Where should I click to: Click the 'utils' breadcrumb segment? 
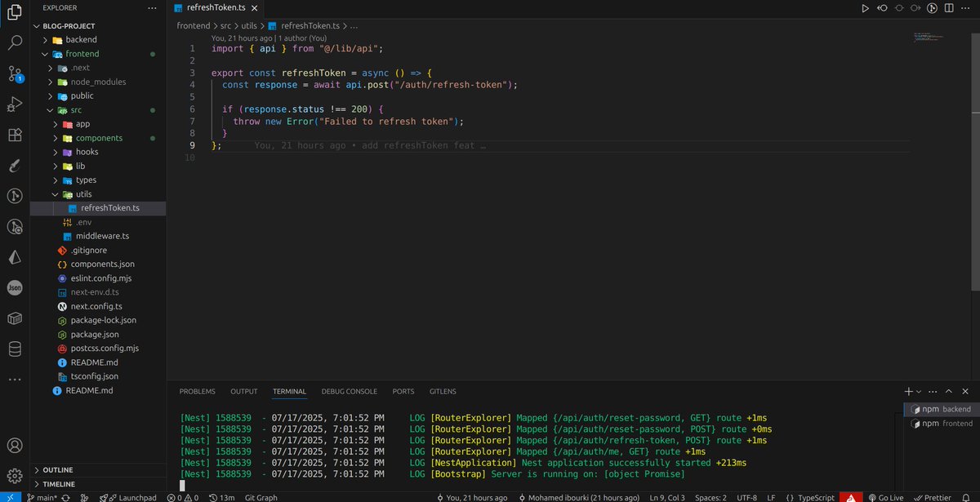click(248, 25)
